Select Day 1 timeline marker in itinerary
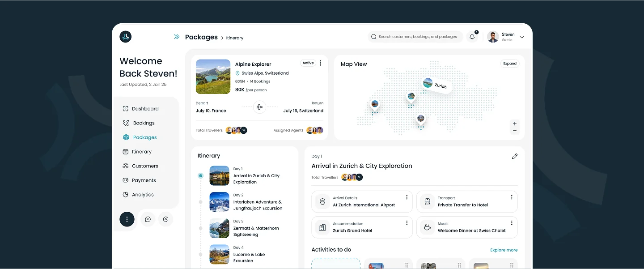This screenshot has height=269, width=644. tap(201, 176)
